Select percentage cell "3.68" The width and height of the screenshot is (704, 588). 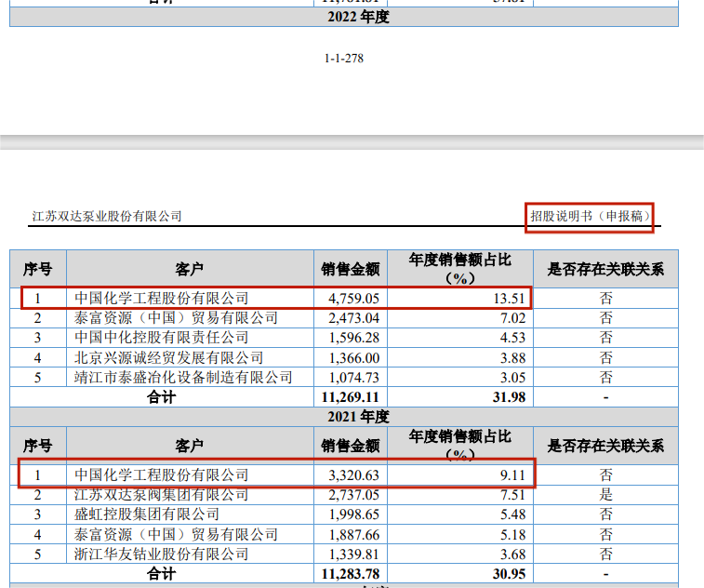point(512,555)
